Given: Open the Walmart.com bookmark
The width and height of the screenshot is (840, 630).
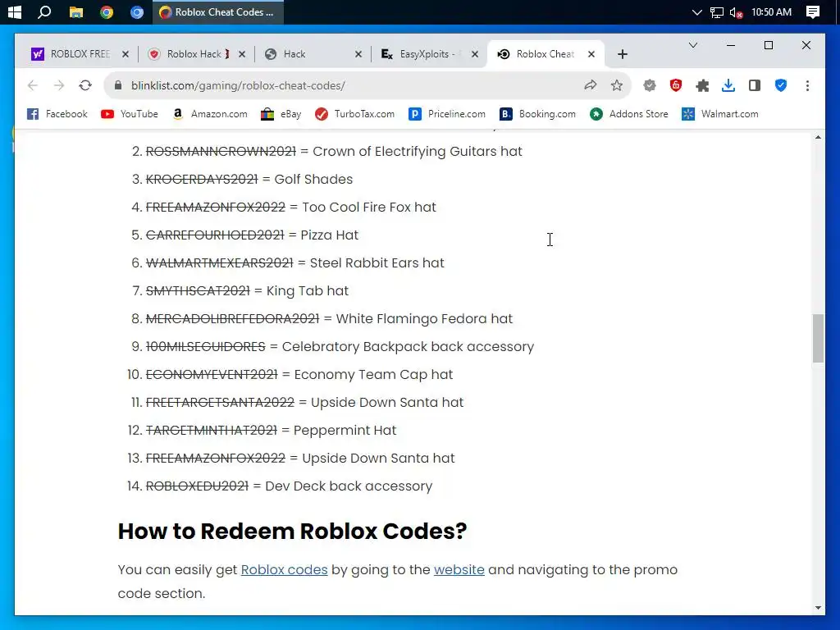Looking at the screenshot, I should [720, 114].
